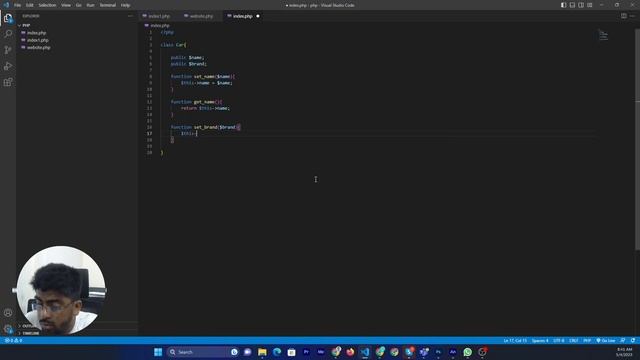640x360 pixels.
Task: Open File Explorer from taskbar
Action: pos(262,352)
